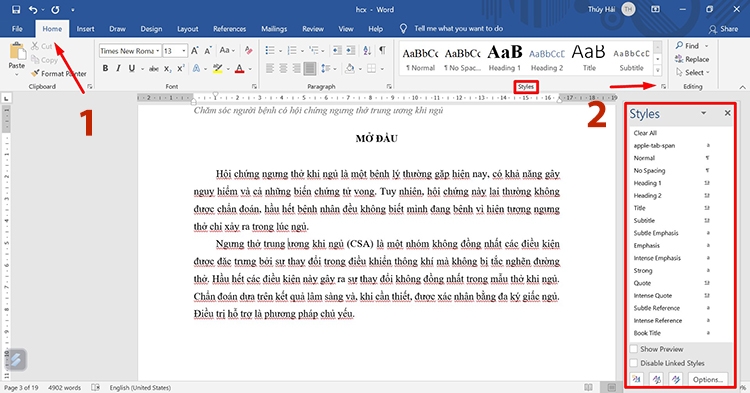
Task: Click the Save icon in the quick access toolbar
Action: (16, 10)
